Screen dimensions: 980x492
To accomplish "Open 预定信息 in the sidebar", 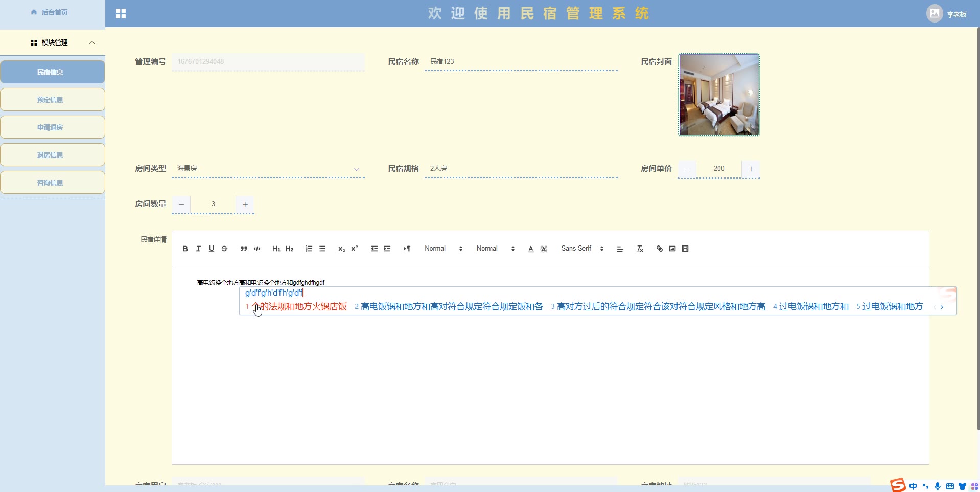I will (53, 100).
